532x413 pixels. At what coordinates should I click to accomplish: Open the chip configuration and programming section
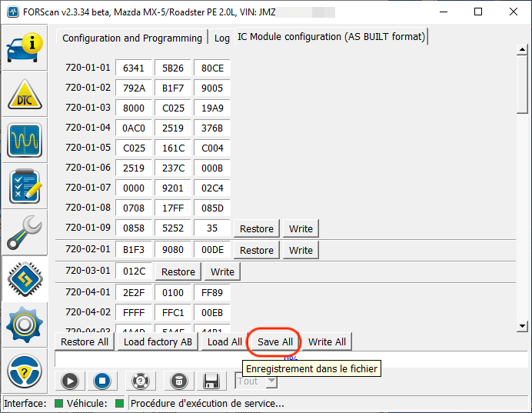25,278
